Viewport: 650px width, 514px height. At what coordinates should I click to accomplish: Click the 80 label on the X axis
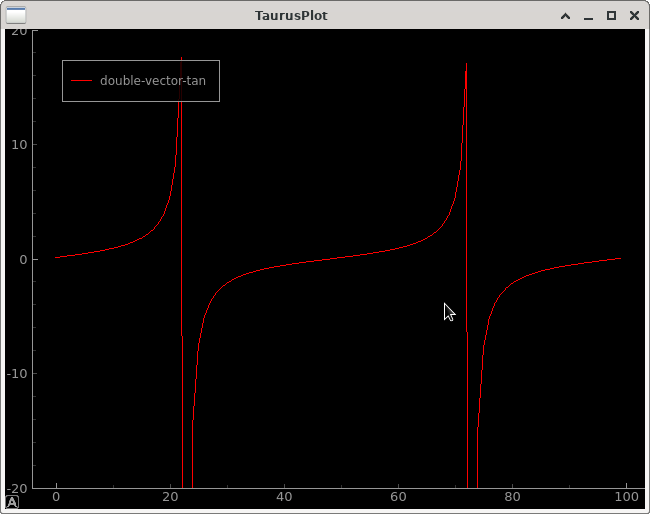[x=512, y=497]
